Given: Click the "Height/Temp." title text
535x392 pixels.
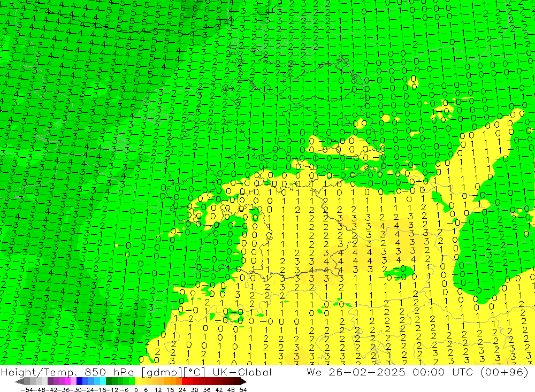Looking at the screenshot, I should 39,372.
